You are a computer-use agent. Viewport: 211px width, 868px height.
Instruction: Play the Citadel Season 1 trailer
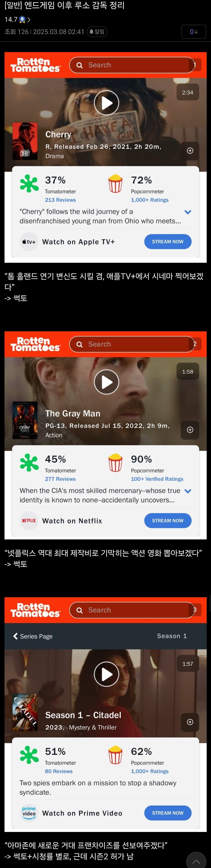click(106, 674)
